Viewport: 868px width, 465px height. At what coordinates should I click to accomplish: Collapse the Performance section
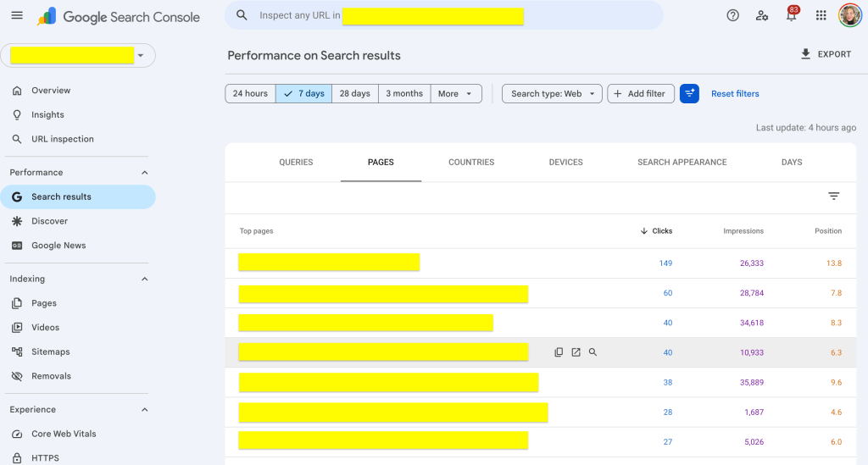click(144, 173)
